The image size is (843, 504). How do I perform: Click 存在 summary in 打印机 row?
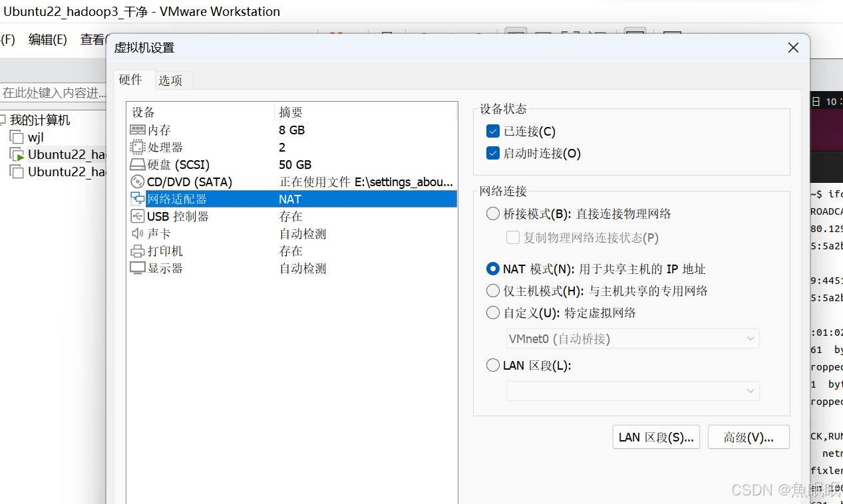(x=291, y=251)
